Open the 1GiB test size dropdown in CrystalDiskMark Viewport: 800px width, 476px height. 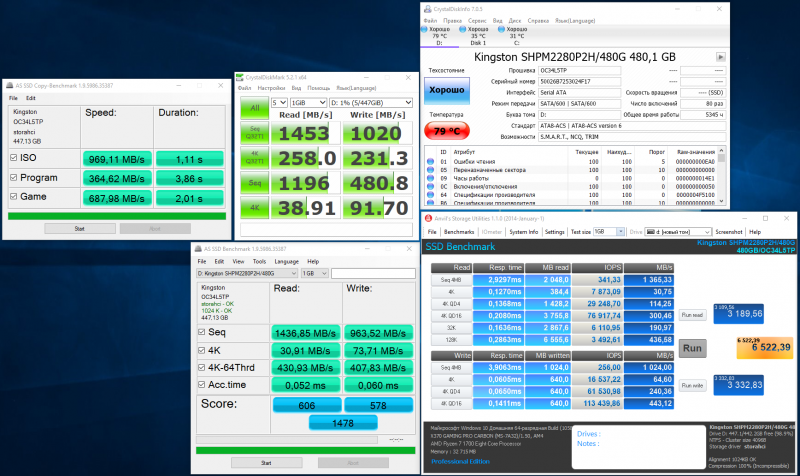(x=308, y=103)
